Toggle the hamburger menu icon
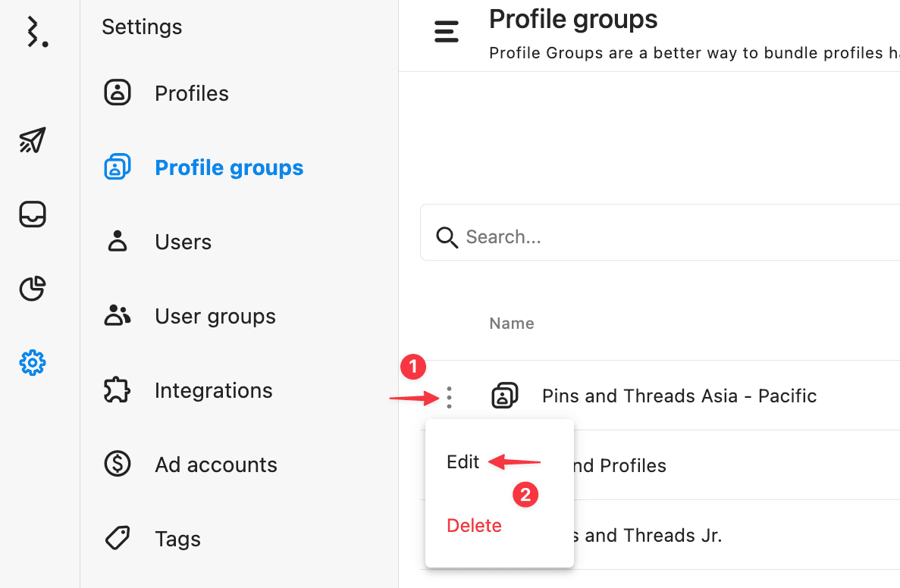 tap(447, 32)
